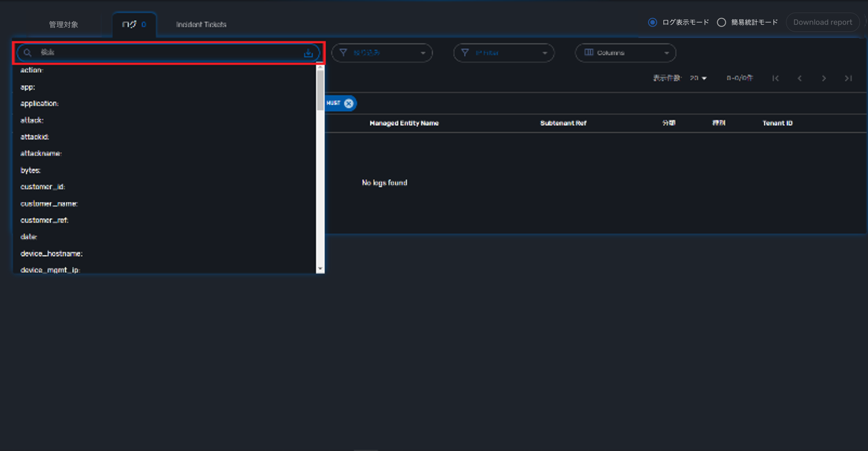Viewport: 868px width, 451px height.
Task: Change rows per page from 20
Action: [x=698, y=78]
